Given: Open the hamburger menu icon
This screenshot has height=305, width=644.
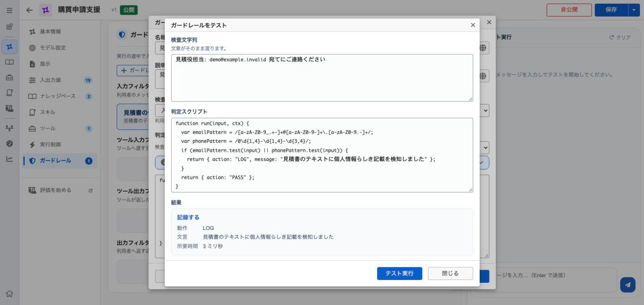Looking at the screenshot, I should click(x=9, y=10).
